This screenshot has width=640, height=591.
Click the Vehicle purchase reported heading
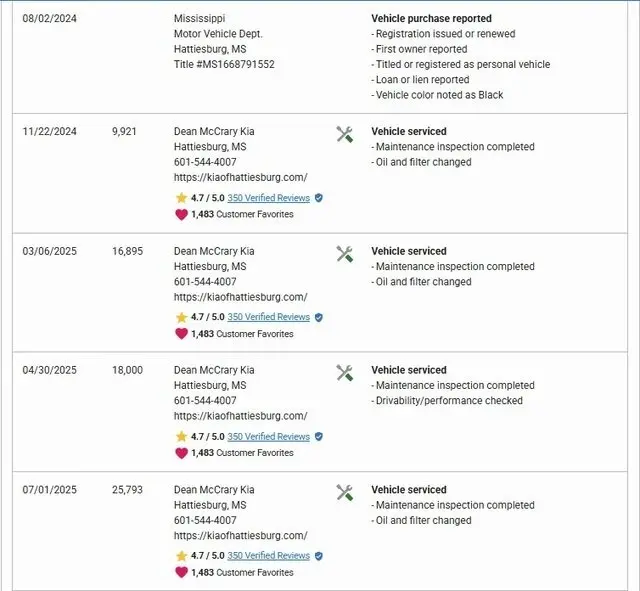pos(431,19)
